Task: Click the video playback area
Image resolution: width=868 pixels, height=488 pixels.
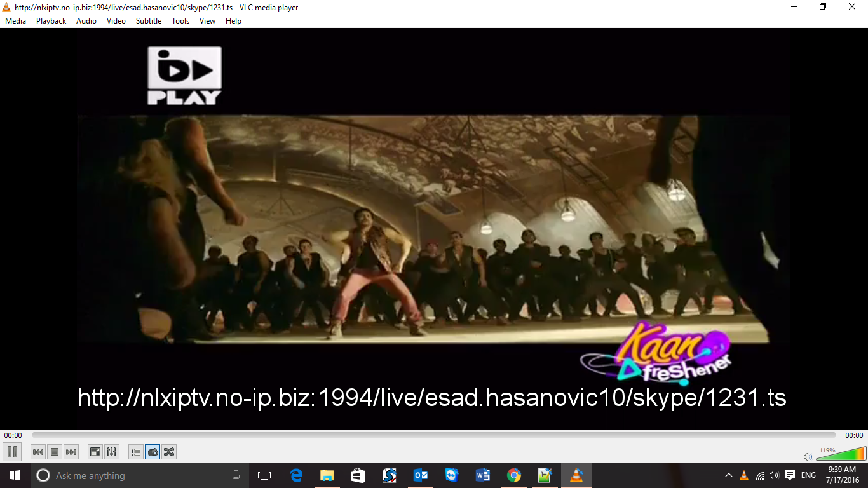Action: [434, 229]
